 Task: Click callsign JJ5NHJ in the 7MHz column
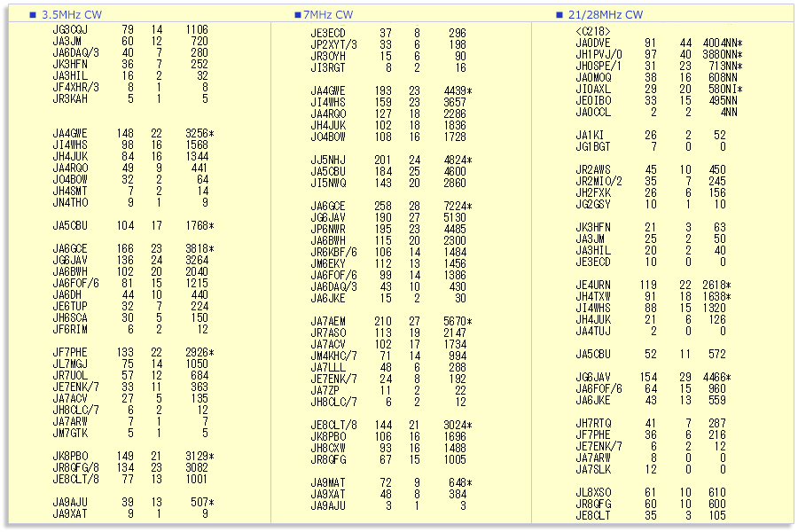[x=328, y=160]
